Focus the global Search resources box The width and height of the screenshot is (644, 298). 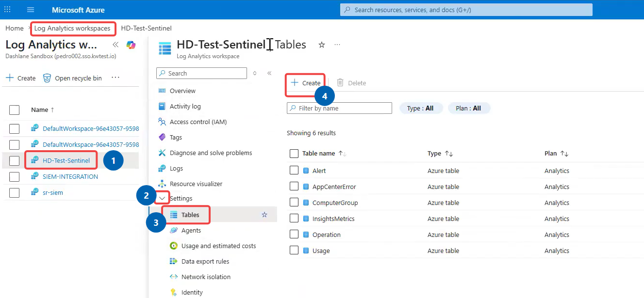466,10
